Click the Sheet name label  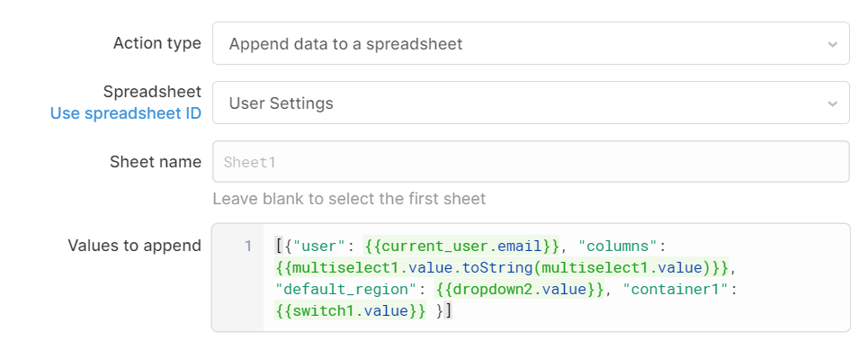pyautogui.click(x=156, y=162)
